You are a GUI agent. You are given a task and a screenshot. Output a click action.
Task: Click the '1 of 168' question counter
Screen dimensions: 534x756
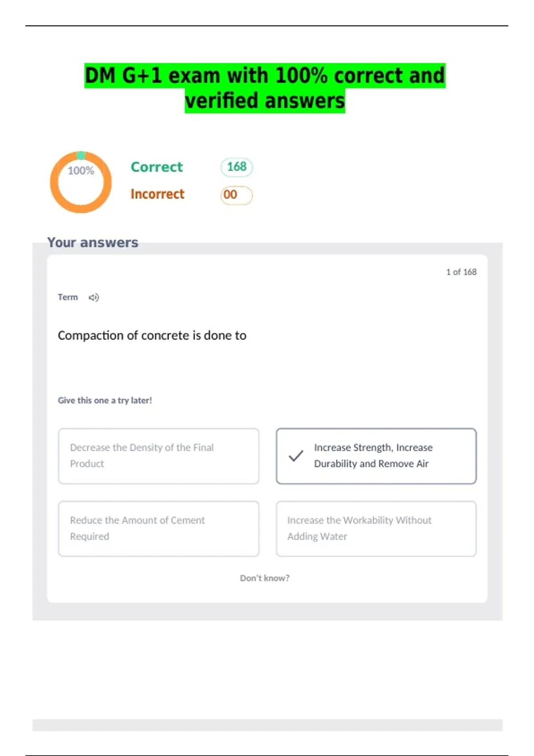tap(461, 272)
